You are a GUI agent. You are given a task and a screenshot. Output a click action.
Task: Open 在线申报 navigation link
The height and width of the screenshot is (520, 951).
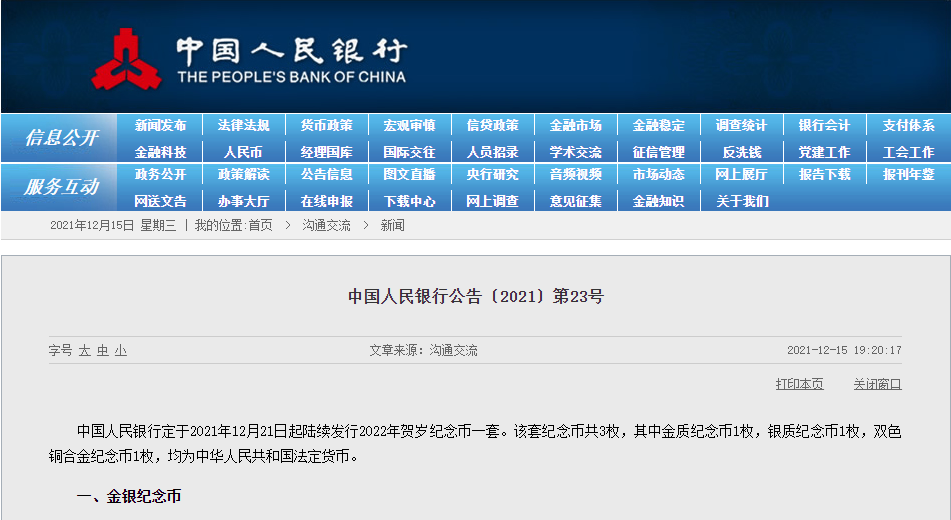(326, 201)
